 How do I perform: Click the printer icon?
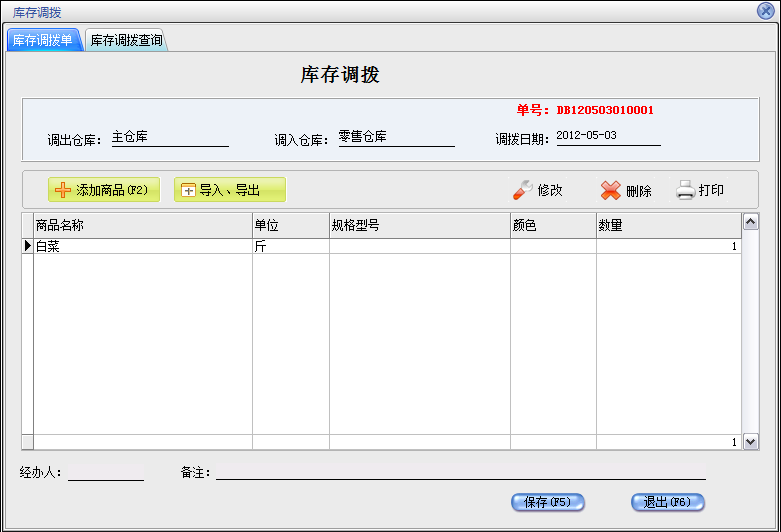point(685,190)
